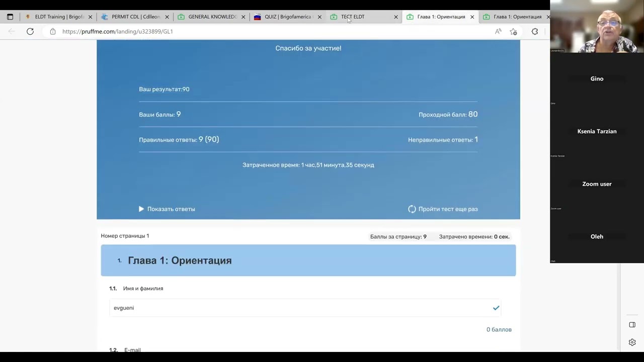Click the text Ваши баллы: 9
This screenshot has width=644, height=362.
pos(160,115)
